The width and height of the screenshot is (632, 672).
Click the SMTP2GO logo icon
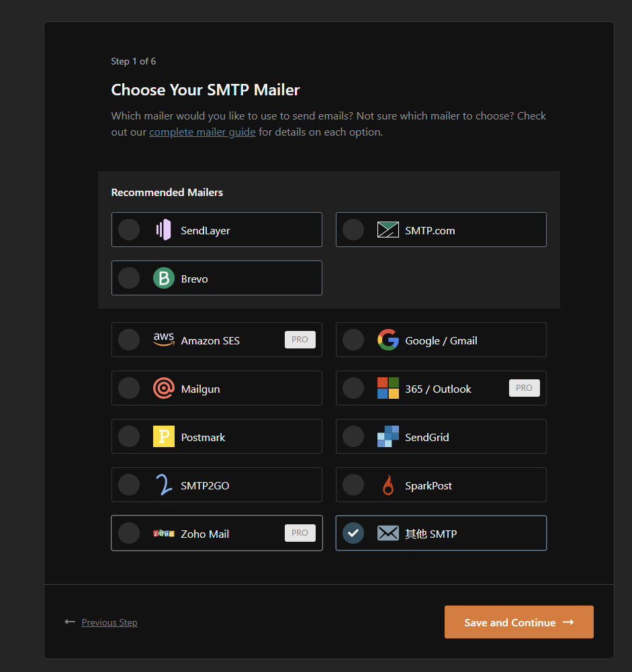click(x=164, y=485)
